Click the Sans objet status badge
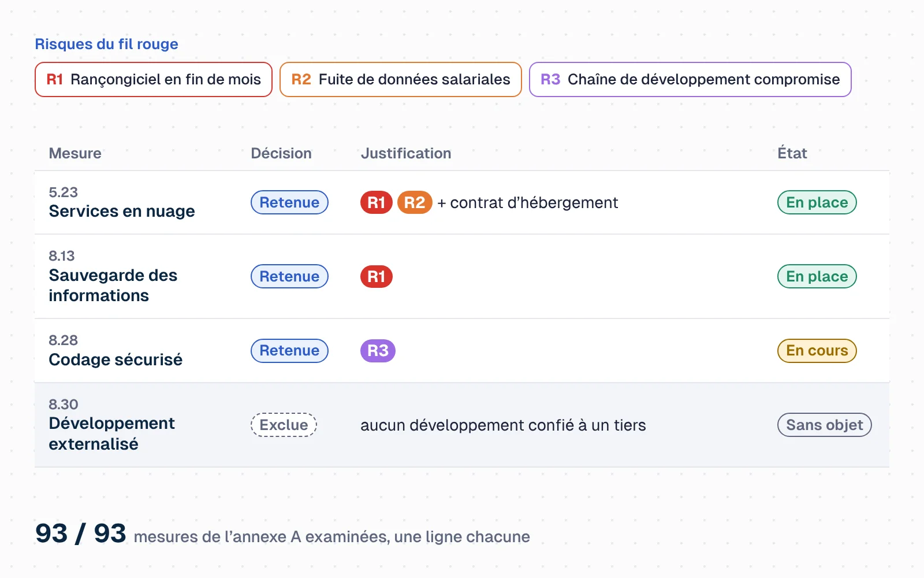924x578 pixels. 825,425
